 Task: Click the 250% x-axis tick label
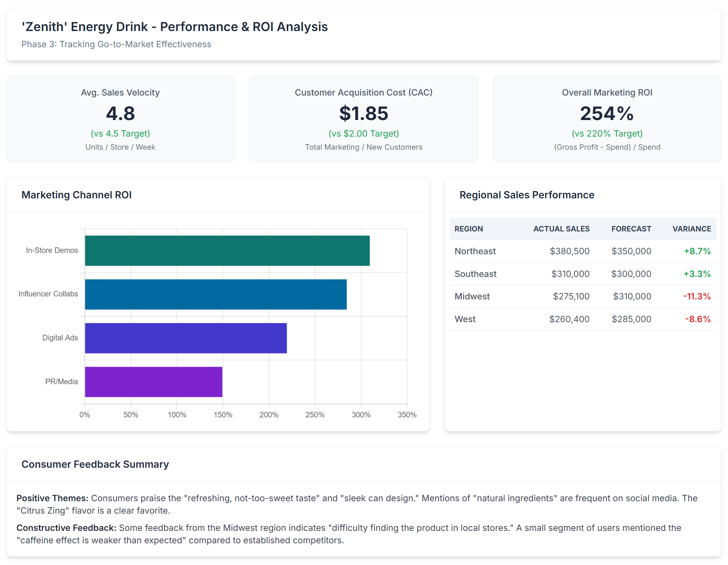pyautogui.click(x=315, y=415)
